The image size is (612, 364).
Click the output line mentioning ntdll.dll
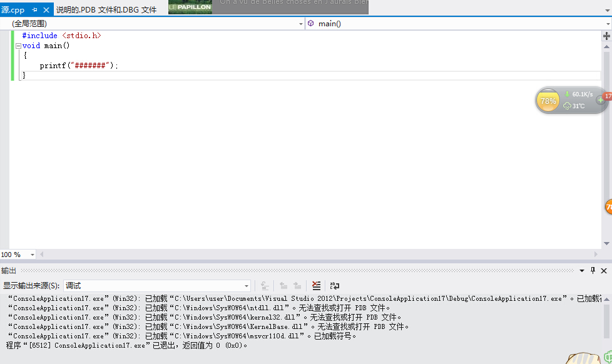198,308
